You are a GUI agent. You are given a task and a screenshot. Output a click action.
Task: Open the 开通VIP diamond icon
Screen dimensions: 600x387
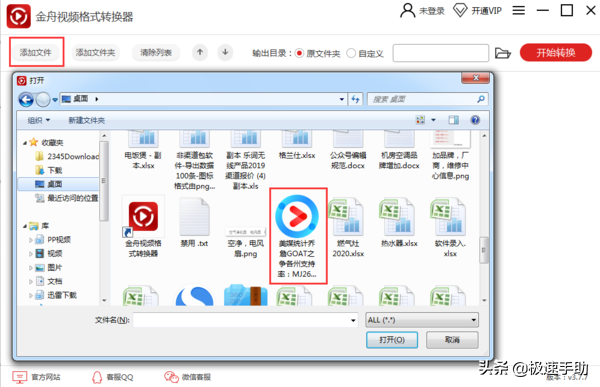pyautogui.click(x=460, y=10)
